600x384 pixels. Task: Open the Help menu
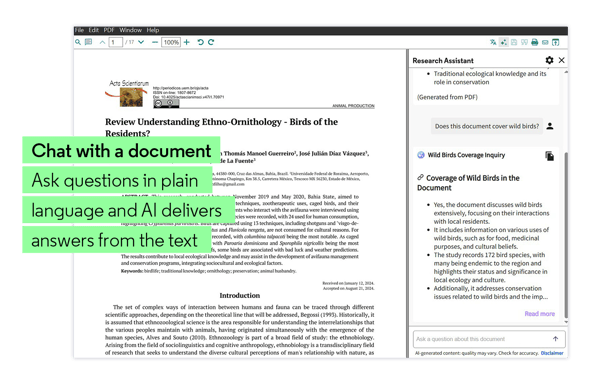(153, 30)
